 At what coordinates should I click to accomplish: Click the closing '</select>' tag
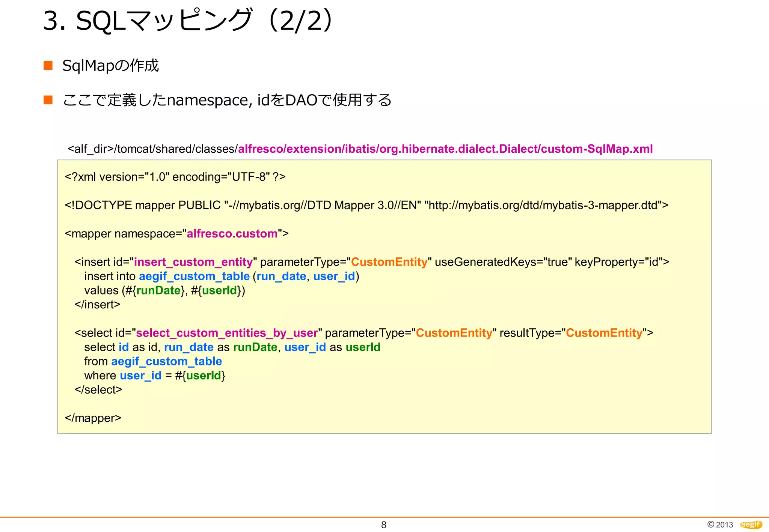pos(98,390)
